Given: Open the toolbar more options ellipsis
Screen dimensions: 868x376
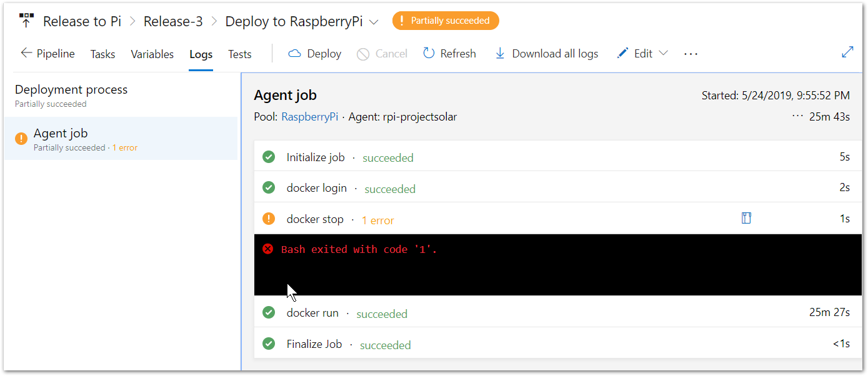Looking at the screenshot, I should [x=691, y=54].
